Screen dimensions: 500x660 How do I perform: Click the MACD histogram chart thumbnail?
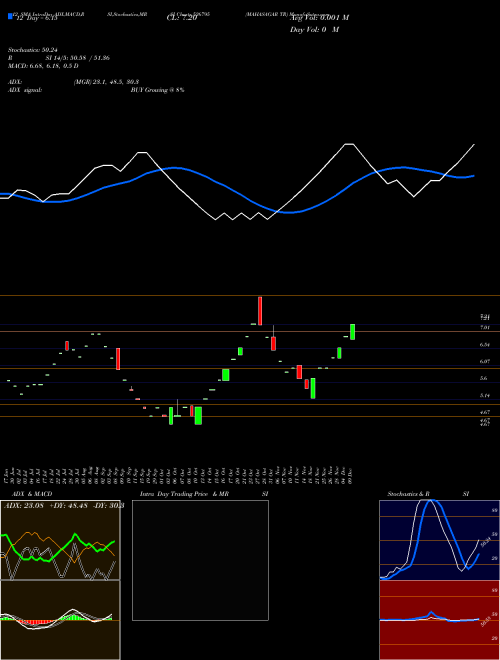click(60, 620)
